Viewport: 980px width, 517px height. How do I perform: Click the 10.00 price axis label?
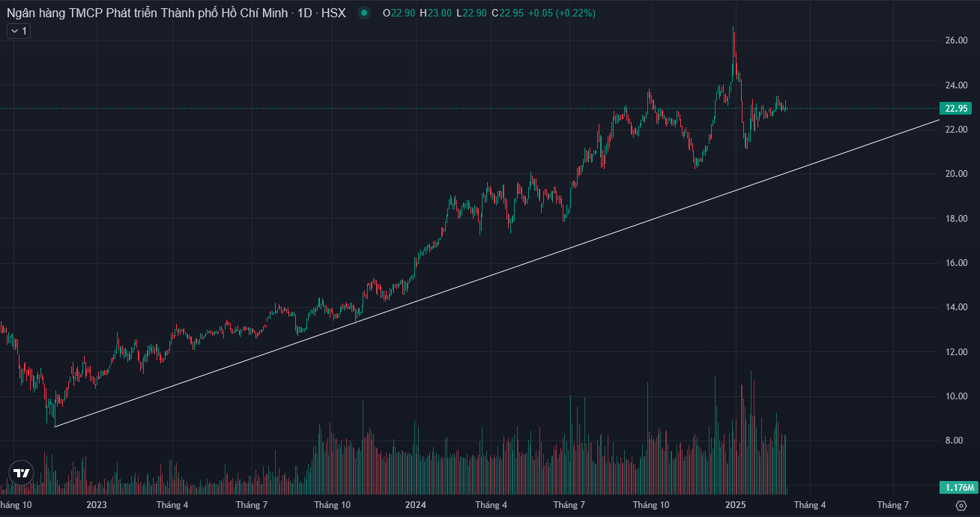point(955,396)
